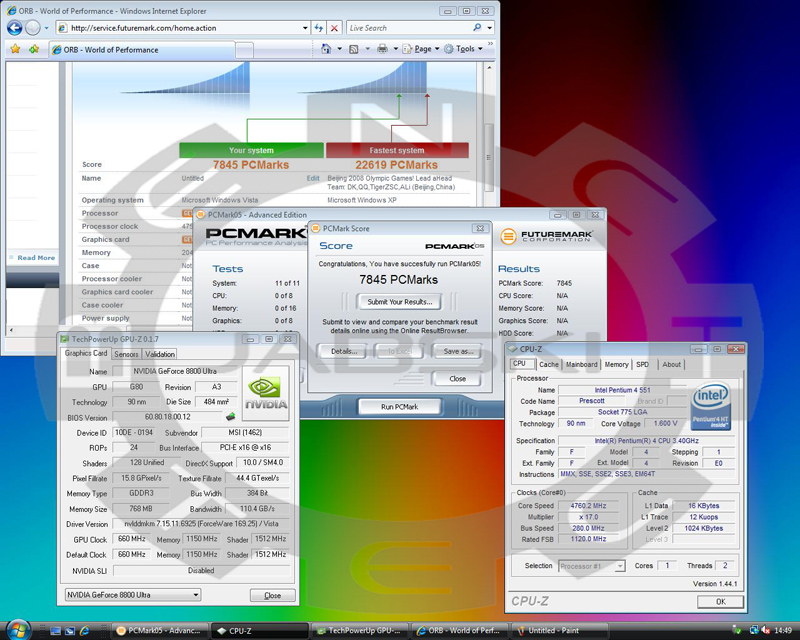The image size is (800, 640).
Task: Click green Your system result header
Action: pos(251,150)
